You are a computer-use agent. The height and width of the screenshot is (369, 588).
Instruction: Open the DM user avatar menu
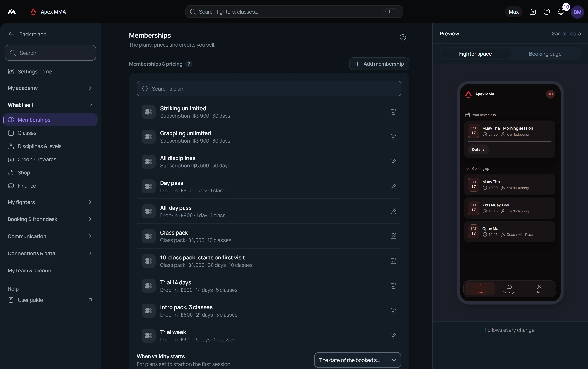pos(577,12)
